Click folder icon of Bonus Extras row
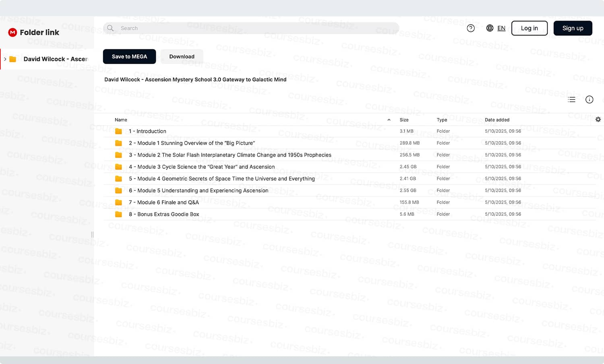 [118, 214]
